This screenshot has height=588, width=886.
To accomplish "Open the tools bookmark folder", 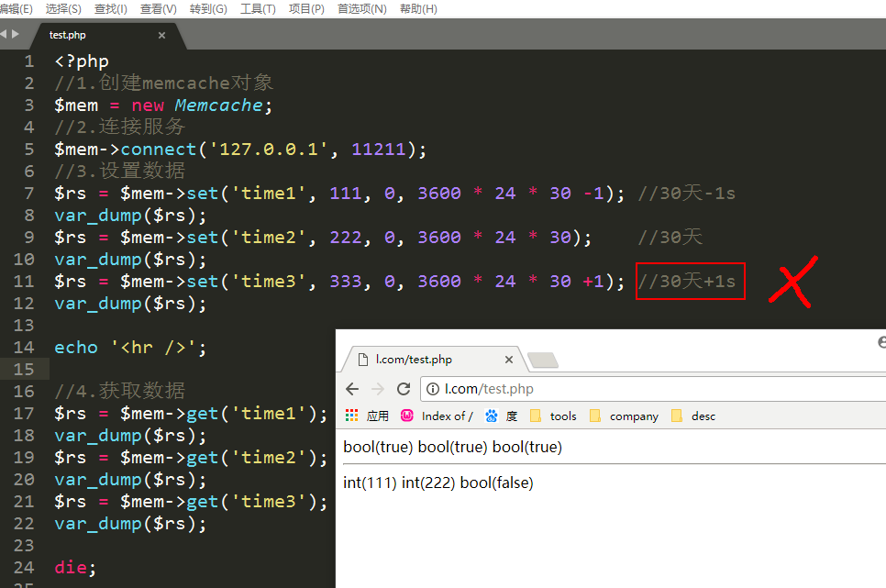I will tap(553, 416).
